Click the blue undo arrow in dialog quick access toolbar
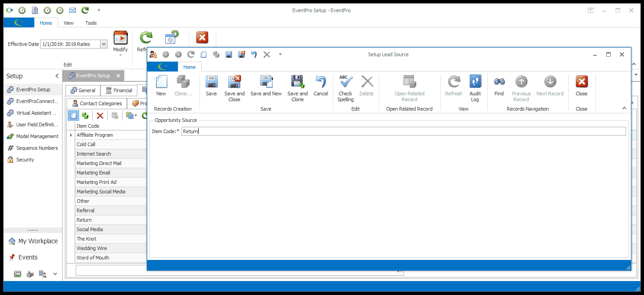 click(x=254, y=54)
